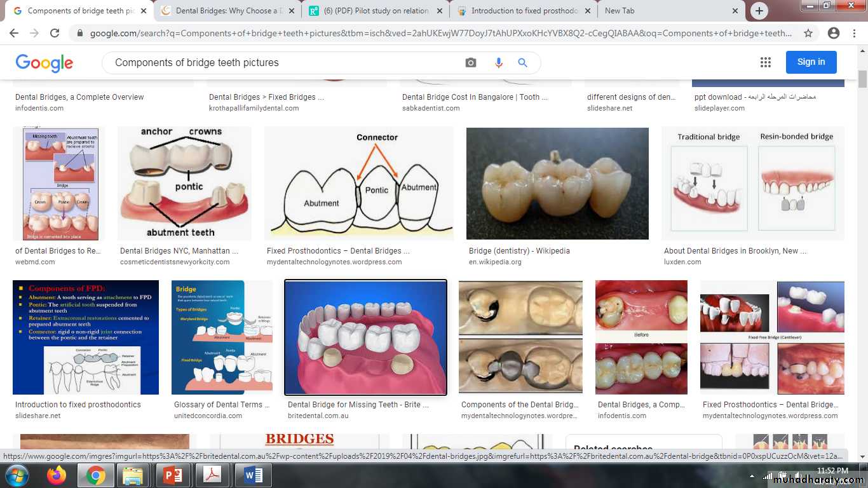Image resolution: width=868 pixels, height=488 pixels.
Task: Open the Windows Start menu
Action: [17, 475]
